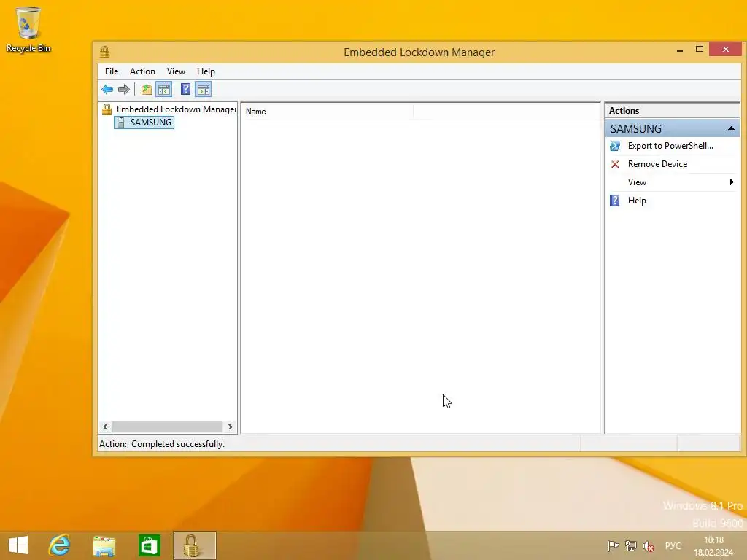Viewport: 747px width, 560px height.
Task: Collapse the SAMSUNG section in Actions pane
Action: [x=731, y=128]
